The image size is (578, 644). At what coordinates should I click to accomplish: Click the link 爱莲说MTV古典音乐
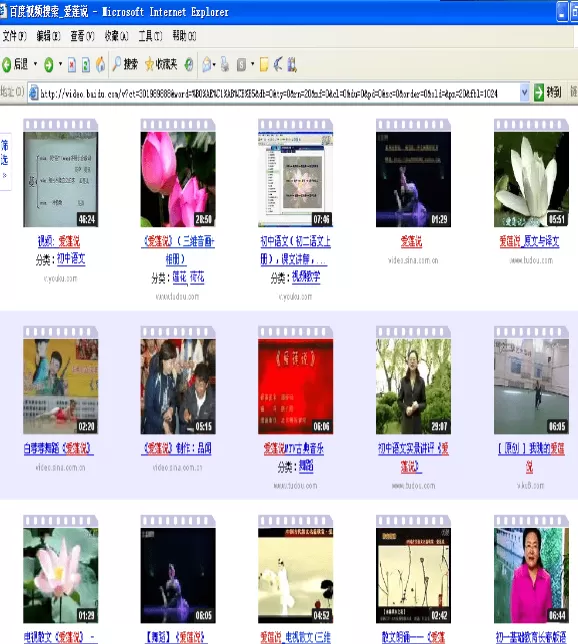coord(294,448)
